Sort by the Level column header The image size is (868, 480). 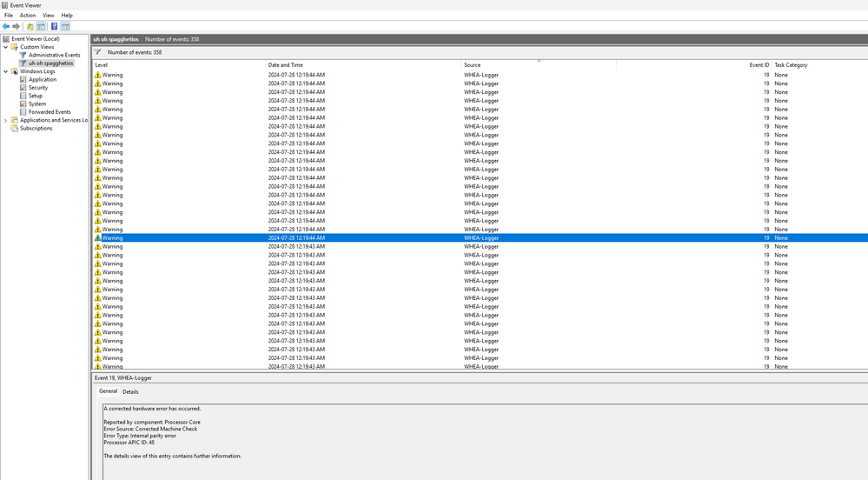coord(179,65)
